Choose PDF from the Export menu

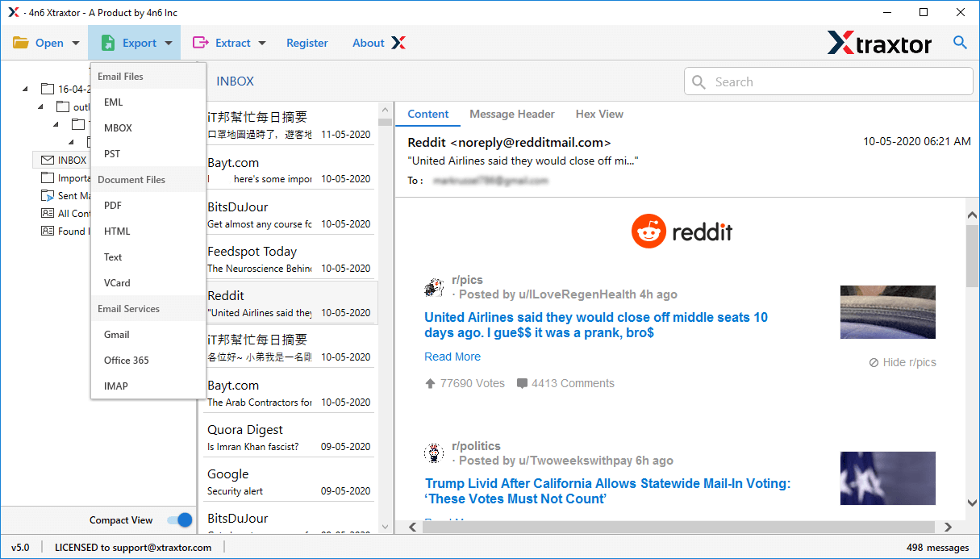pos(113,206)
